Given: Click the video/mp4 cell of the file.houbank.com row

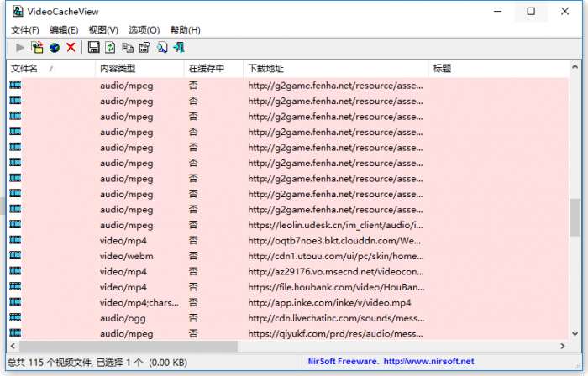Looking at the screenshot, I should coord(123,287).
